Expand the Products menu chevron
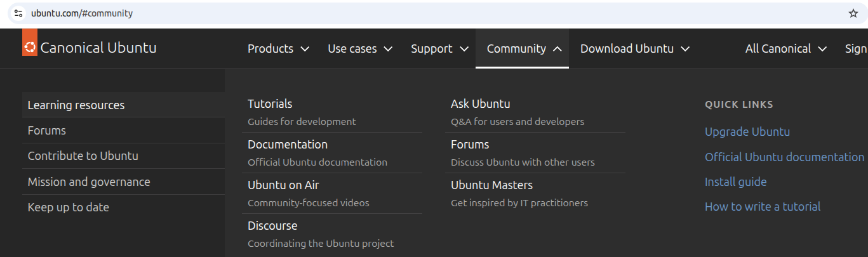Screen dimensions: 868x257 305,49
